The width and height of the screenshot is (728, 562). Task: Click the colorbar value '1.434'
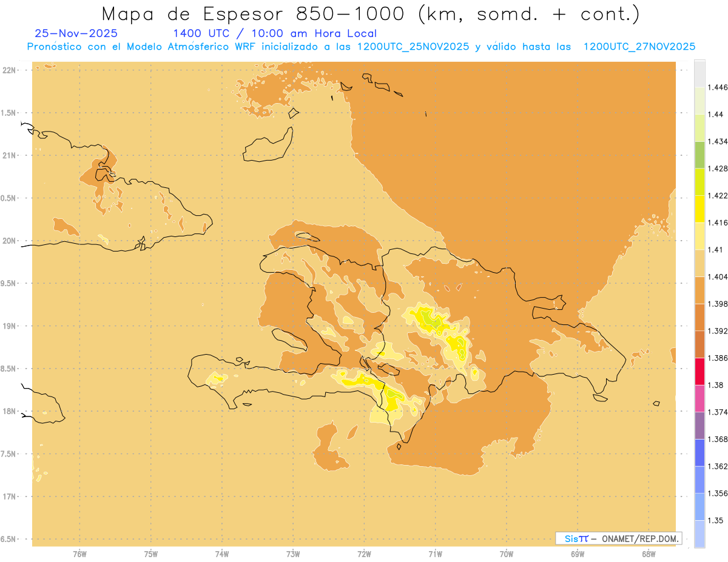click(x=717, y=141)
